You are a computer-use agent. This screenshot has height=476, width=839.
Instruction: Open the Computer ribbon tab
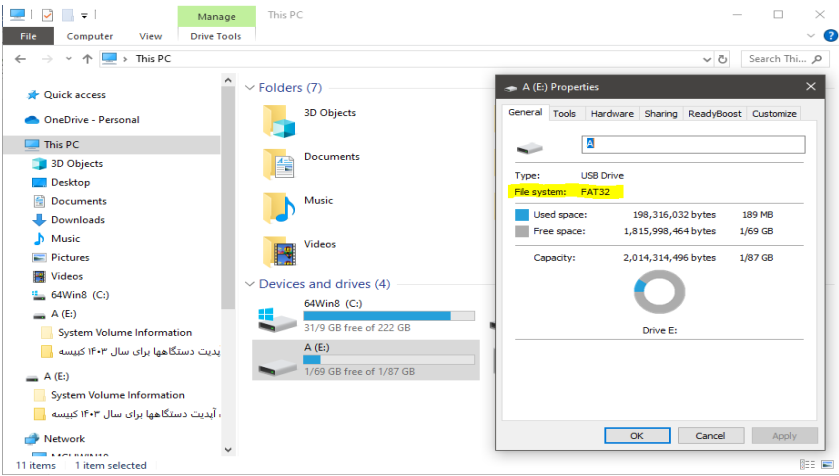90,36
